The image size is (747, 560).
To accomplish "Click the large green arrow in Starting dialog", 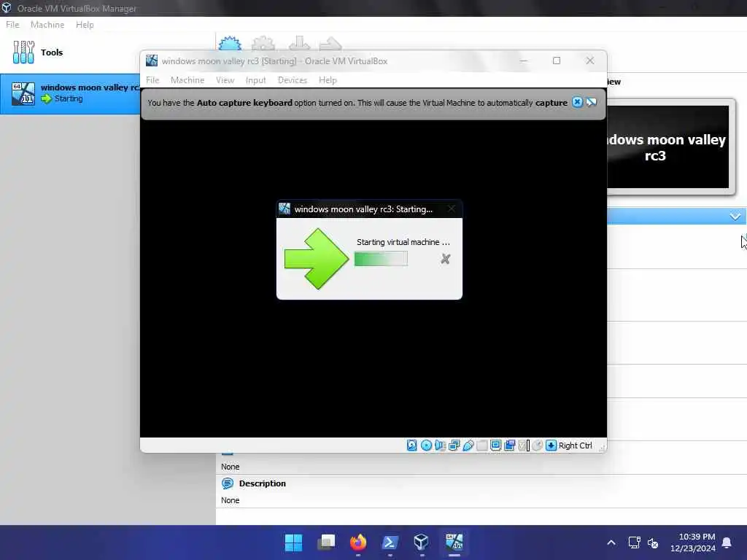I will 317,259.
